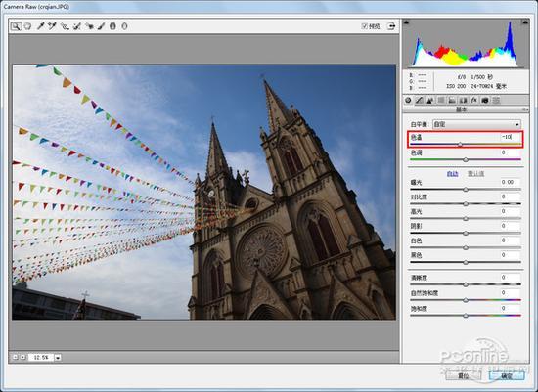Open the White Balance dropdown

click(476, 124)
